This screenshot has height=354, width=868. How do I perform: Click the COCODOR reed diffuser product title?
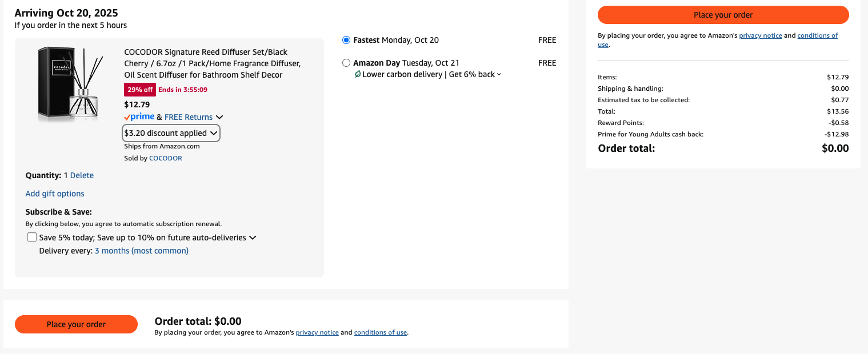coord(212,63)
